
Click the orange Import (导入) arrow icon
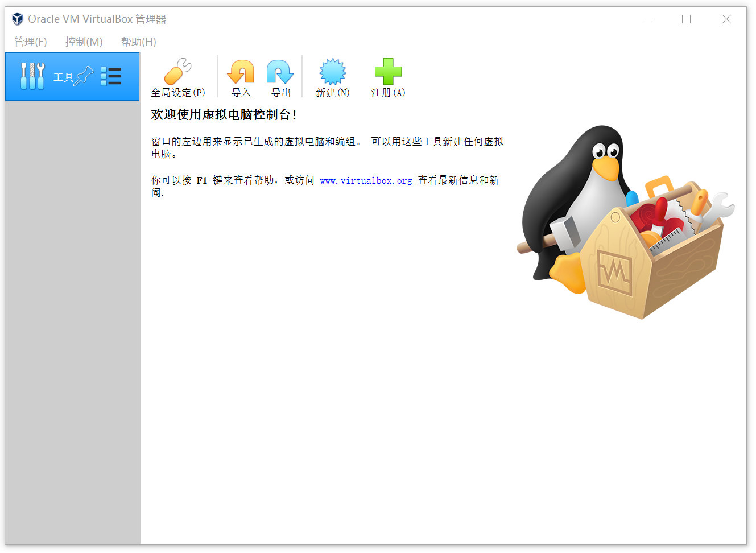241,71
